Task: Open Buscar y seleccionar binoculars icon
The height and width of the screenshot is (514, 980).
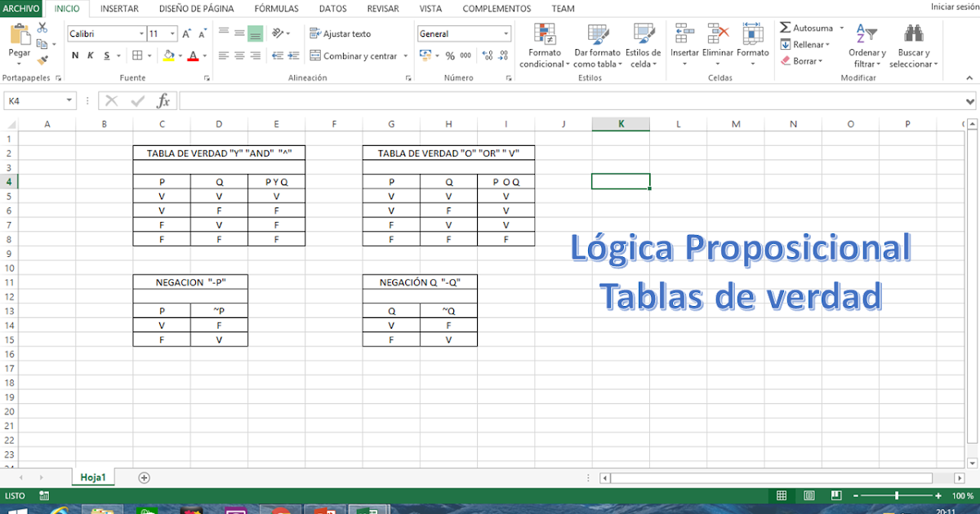Action: click(914, 37)
